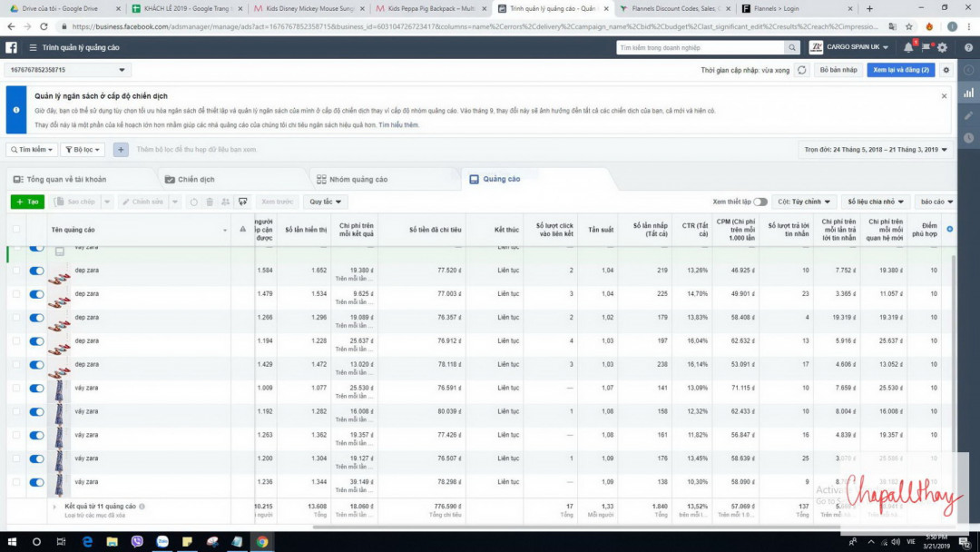Image resolution: width=980 pixels, height=552 pixels.
Task: Switch to the Drive của tôi browser tab
Action: (x=63, y=9)
